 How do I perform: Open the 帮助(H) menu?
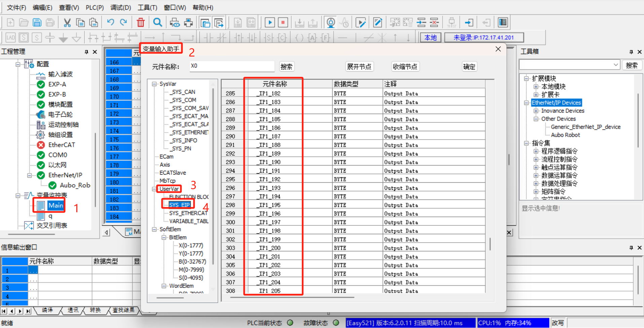point(203,7)
